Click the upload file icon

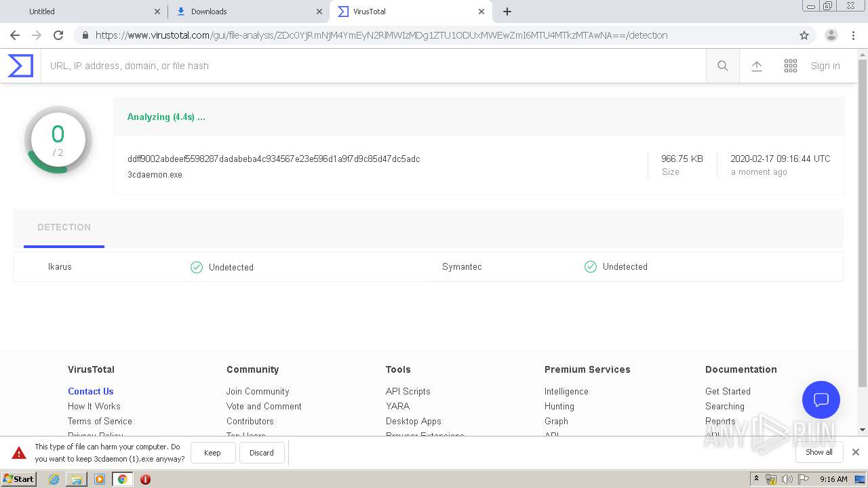[757, 66]
